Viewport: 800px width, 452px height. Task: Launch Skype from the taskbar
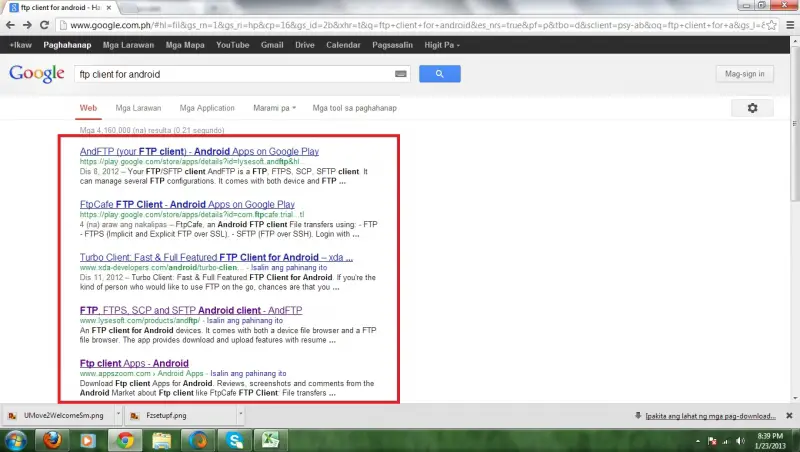(x=235, y=440)
